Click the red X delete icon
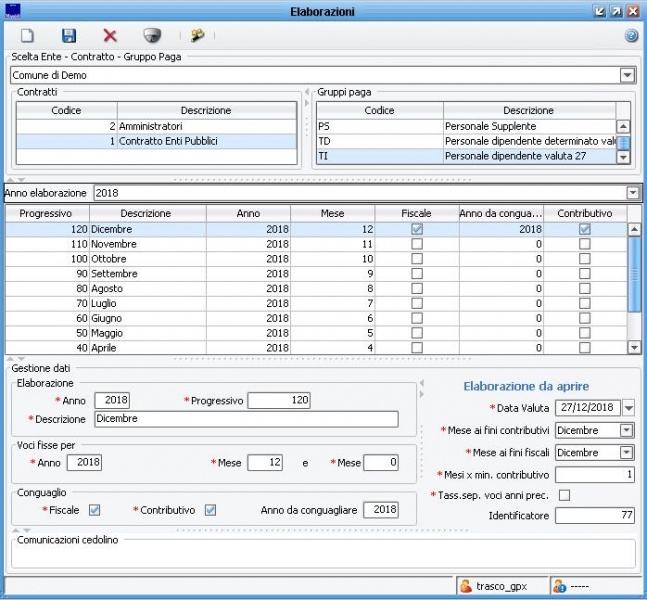 click(110, 36)
